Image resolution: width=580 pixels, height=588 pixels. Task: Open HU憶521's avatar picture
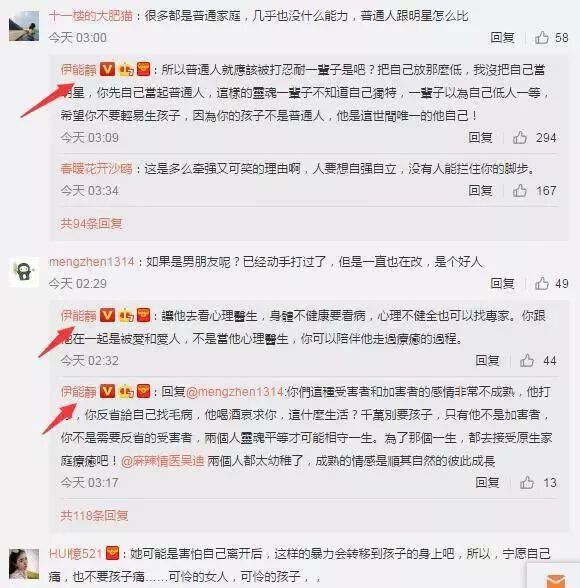[x=24, y=564]
